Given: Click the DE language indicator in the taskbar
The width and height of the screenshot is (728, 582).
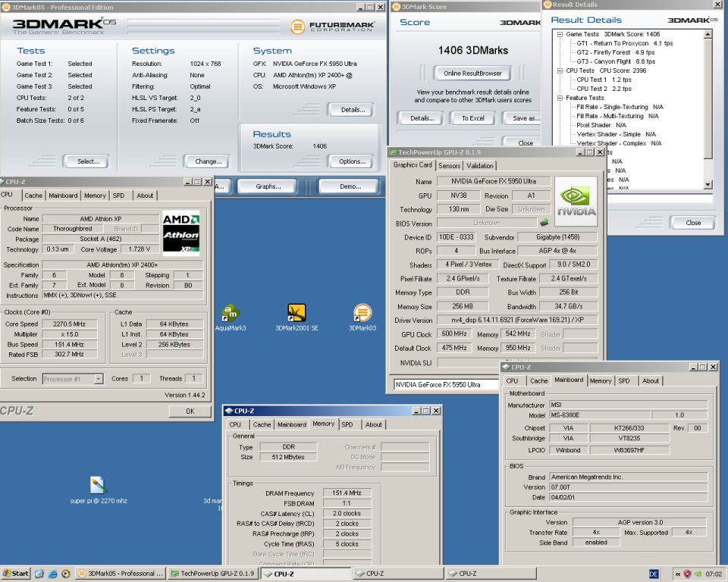Looking at the screenshot, I should coord(653,574).
